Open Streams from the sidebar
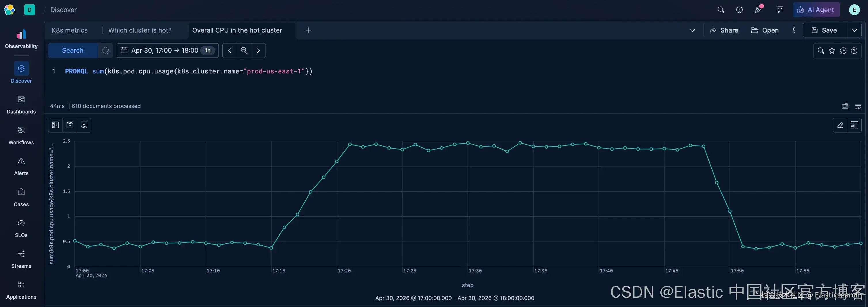The width and height of the screenshot is (868, 307). point(21,259)
